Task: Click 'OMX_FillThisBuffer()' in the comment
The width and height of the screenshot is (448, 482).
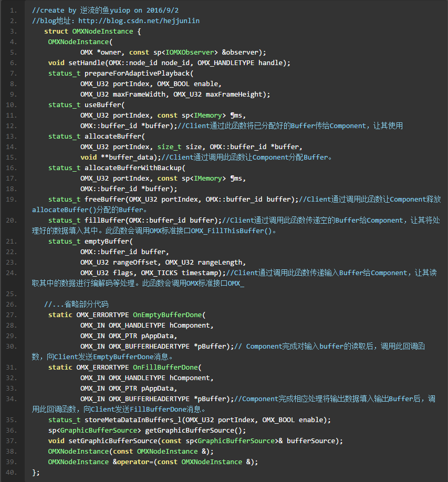Action: coord(231,231)
